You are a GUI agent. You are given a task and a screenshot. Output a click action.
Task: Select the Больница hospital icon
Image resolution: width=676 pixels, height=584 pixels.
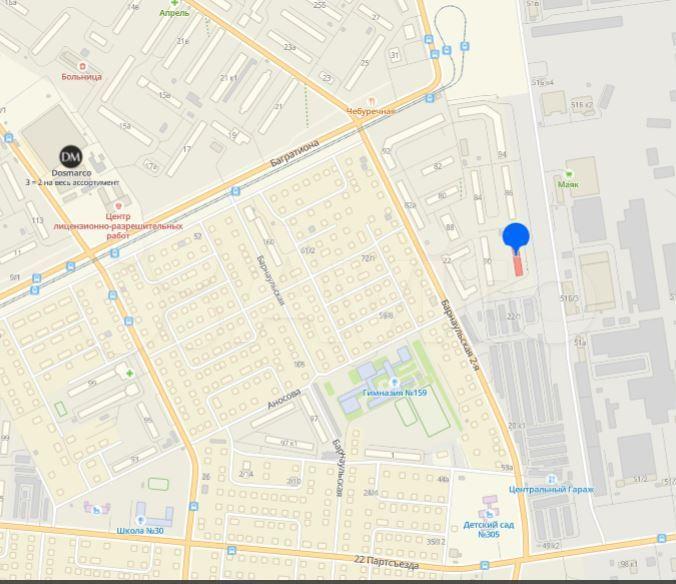[82, 66]
